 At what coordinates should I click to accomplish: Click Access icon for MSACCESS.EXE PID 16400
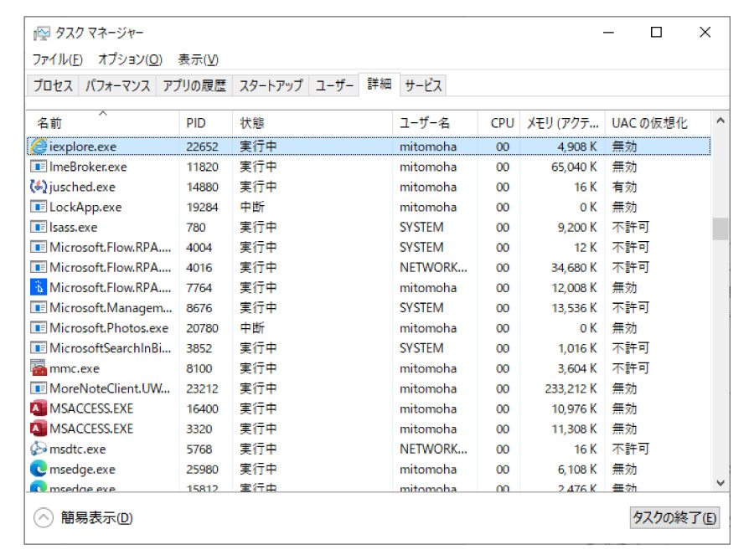click(39, 408)
